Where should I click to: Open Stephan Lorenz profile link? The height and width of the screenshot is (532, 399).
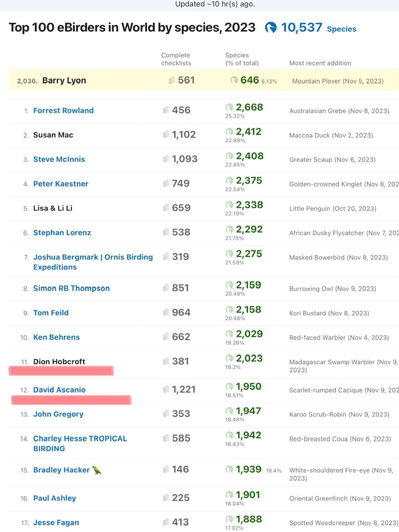(62, 233)
